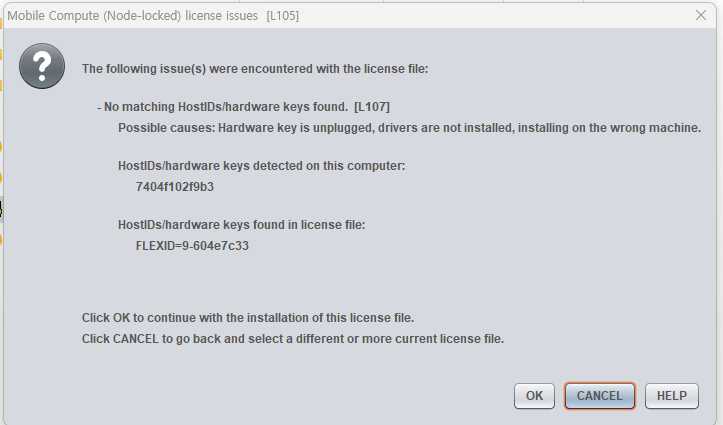Image resolution: width=723 pixels, height=425 pixels.
Task: Select detected host ID 7404f102f9b3
Action: click(175, 186)
